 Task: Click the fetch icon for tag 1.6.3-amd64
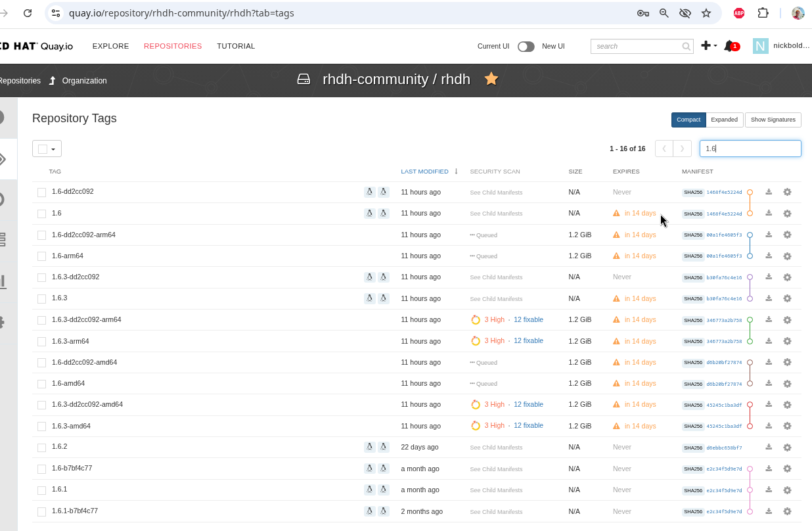[769, 426]
